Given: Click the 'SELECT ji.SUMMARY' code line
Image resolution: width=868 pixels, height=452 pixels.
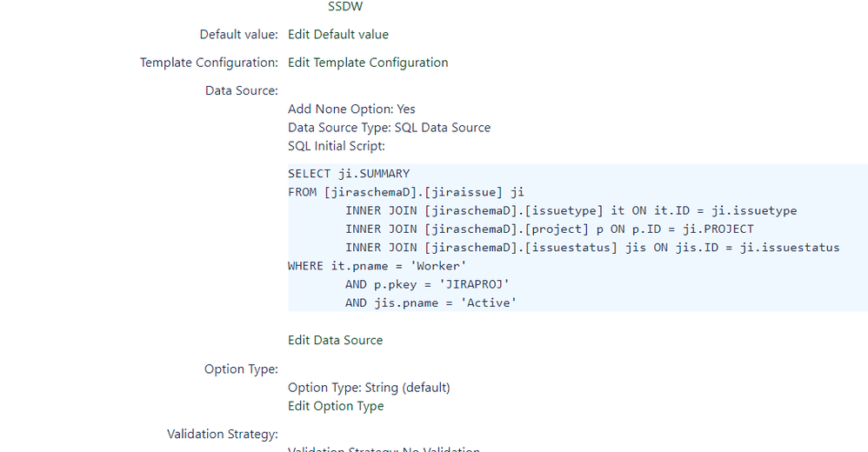Looking at the screenshot, I should 349,174.
